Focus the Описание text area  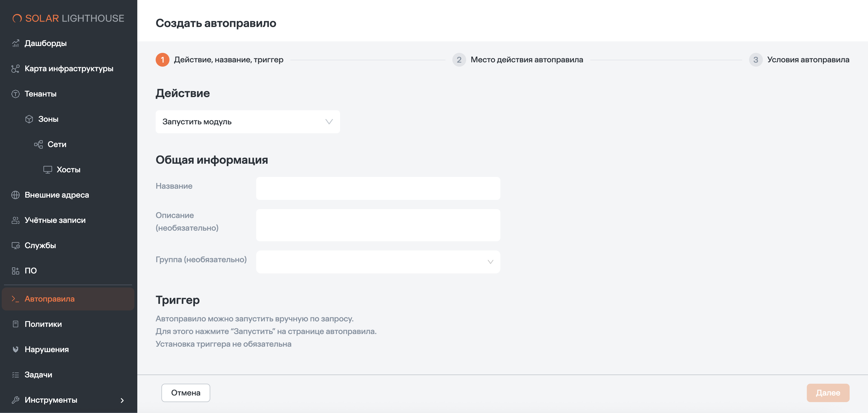[x=378, y=225]
